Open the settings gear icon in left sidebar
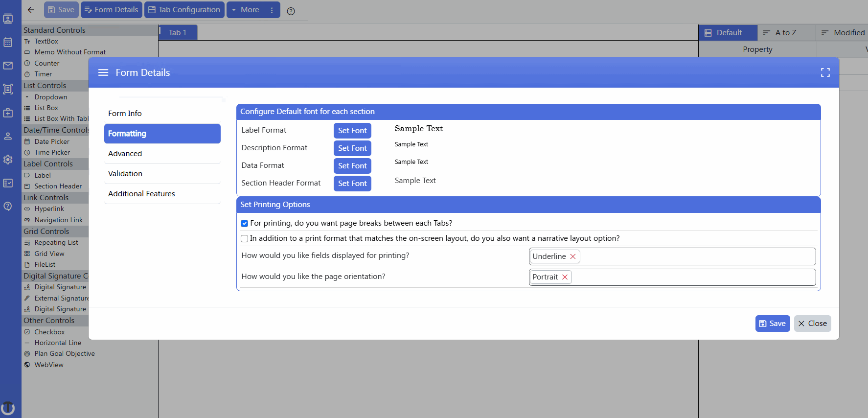868x418 pixels. [8, 160]
